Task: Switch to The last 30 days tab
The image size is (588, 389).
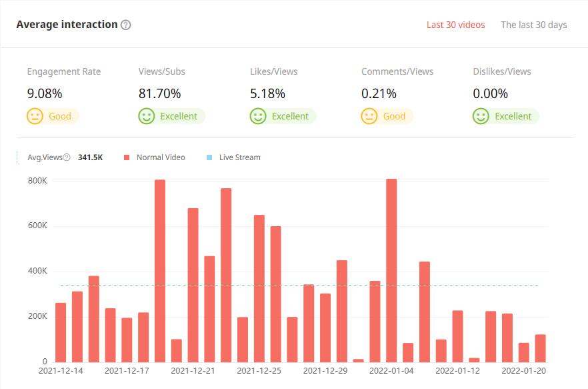Action: click(x=533, y=25)
